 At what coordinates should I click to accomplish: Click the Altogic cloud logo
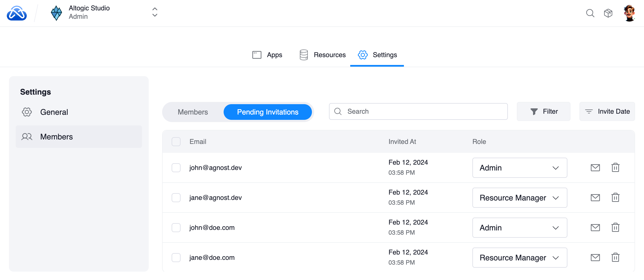pyautogui.click(x=17, y=13)
